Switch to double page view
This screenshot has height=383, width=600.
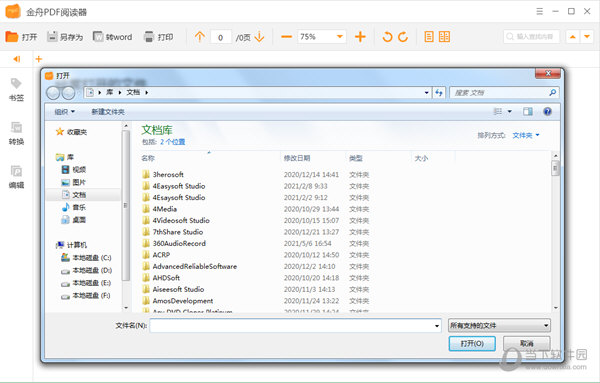444,37
